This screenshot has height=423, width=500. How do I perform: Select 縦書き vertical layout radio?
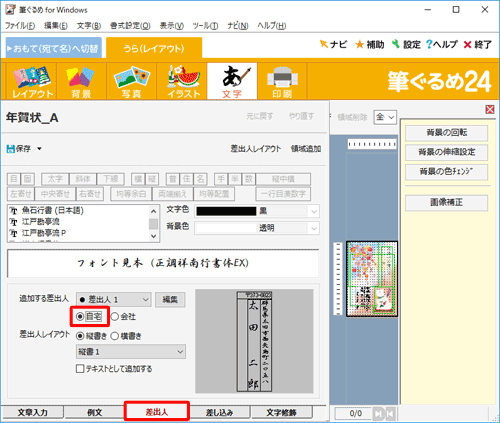pos(80,336)
